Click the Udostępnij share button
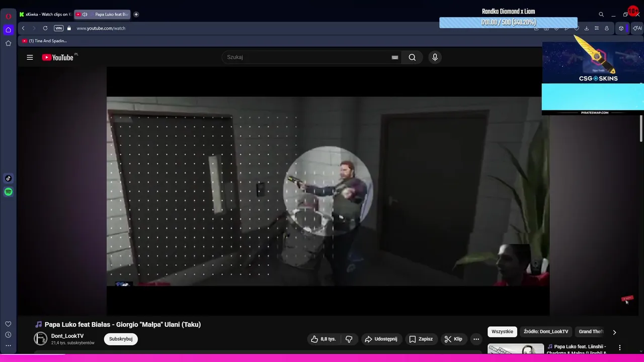Viewport: 644px width, 362px height. tap(381, 339)
